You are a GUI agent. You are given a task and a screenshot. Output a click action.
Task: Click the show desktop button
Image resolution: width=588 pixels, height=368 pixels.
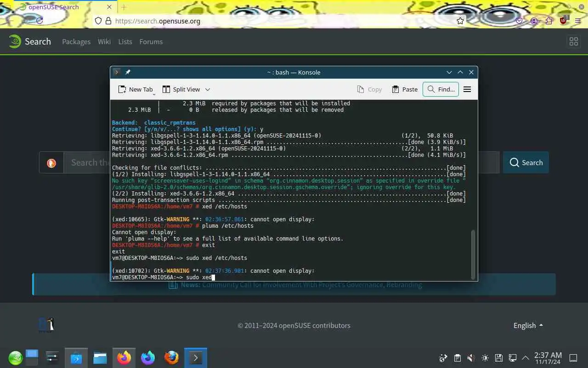pos(573,358)
